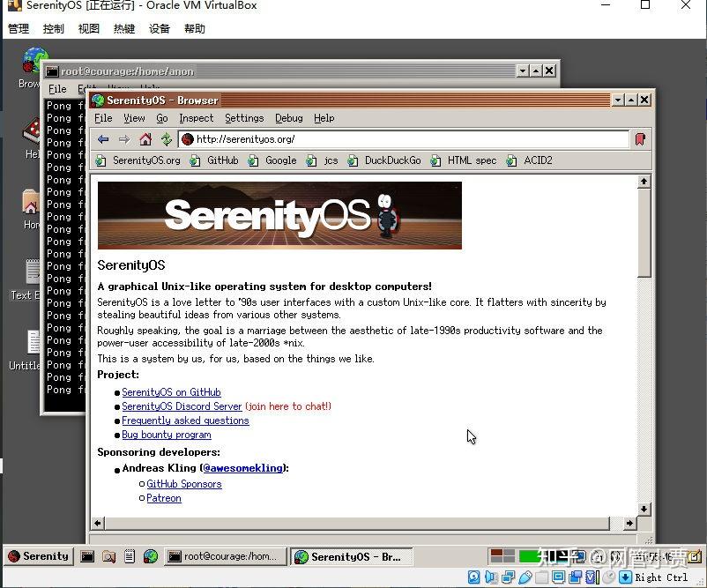Follow the SerenityOS on GitHub link

click(x=171, y=392)
